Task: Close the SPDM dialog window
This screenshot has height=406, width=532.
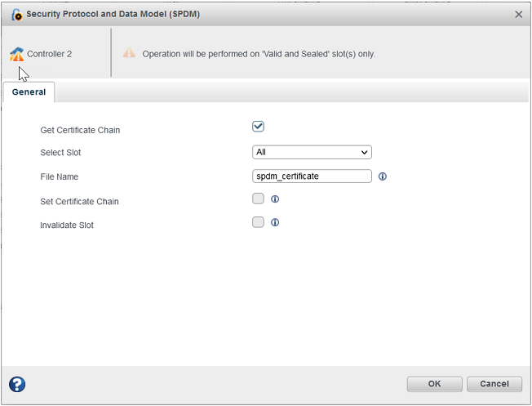Action: coord(519,14)
